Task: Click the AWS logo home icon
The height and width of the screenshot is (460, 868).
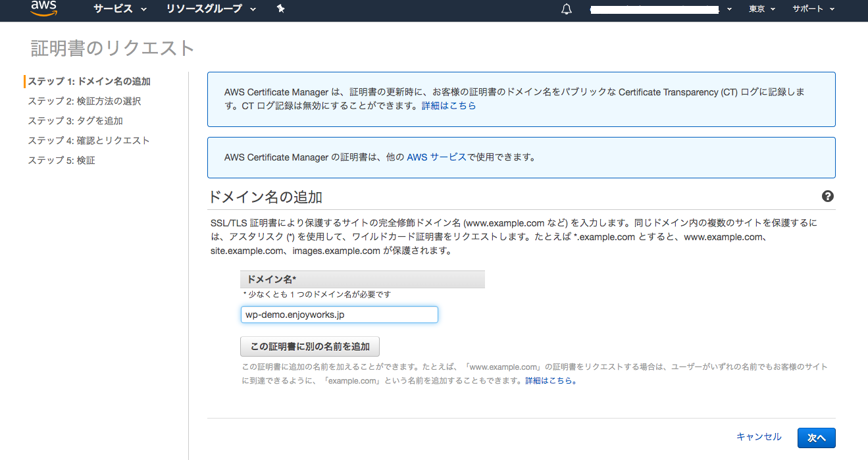Action: point(43,8)
